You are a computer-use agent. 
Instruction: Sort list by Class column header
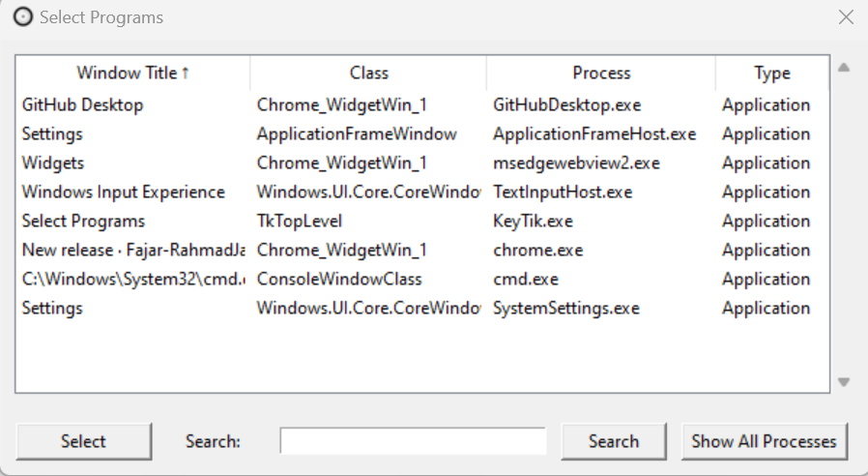coord(368,73)
